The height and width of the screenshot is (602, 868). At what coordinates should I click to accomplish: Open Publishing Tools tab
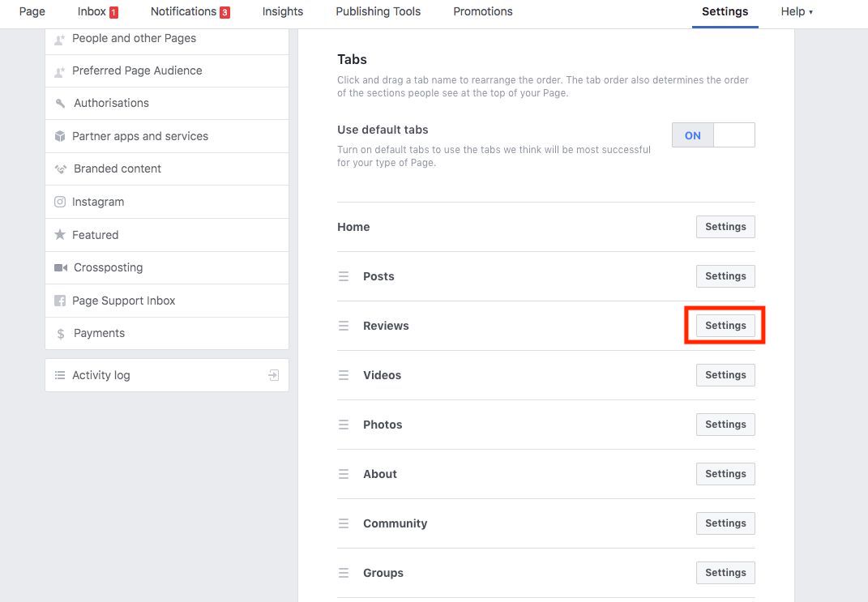click(x=378, y=11)
